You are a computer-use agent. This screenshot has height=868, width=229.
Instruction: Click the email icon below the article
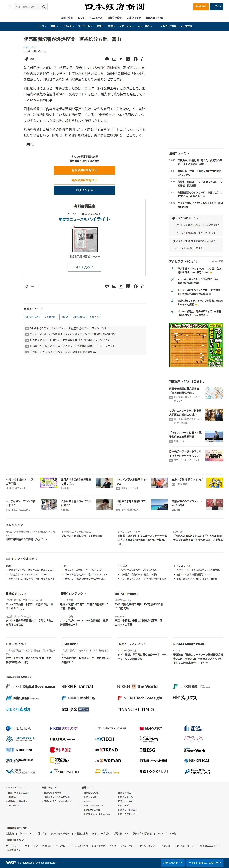click(x=114, y=286)
